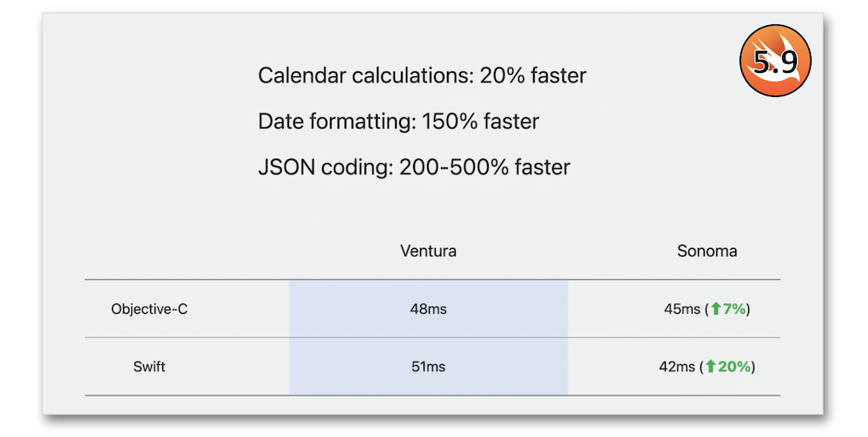868x437 pixels.
Task: Click the Swift 5.9 logo badge
Action: 775,61
